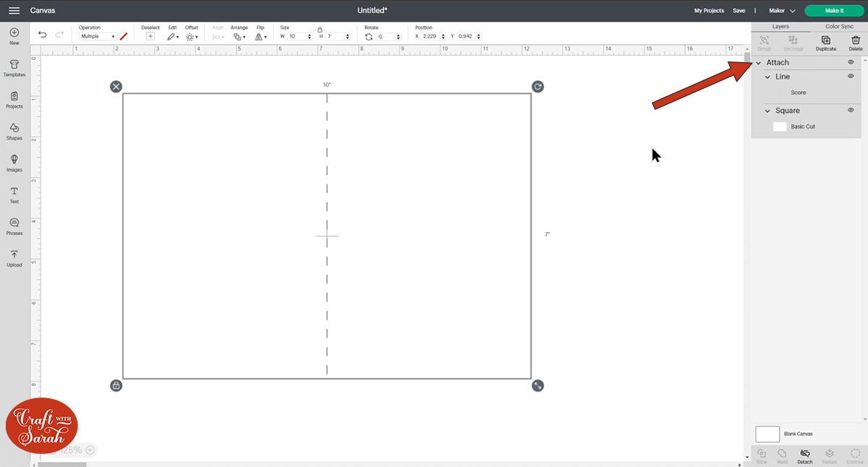Click the Basic Cut white color swatch
The height and width of the screenshot is (467, 868).
[x=780, y=127]
